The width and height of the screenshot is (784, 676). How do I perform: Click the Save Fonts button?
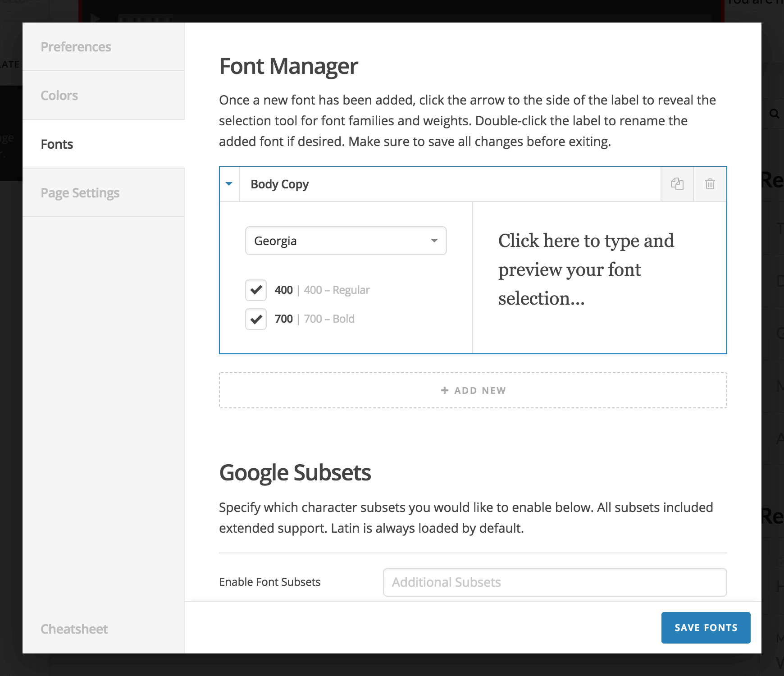click(x=706, y=627)
